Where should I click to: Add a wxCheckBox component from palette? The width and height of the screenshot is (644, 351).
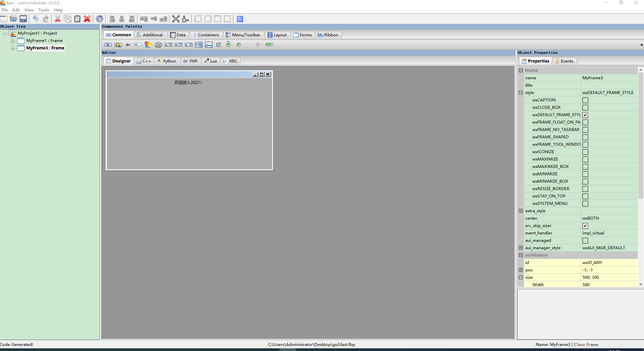tap(219, 45)
